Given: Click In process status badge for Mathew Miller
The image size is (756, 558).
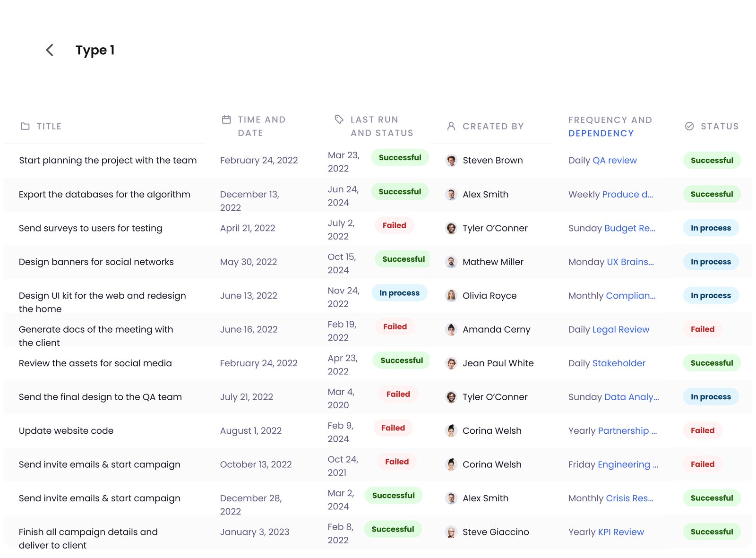Looking at the screenshot, I should pos(711,262).
